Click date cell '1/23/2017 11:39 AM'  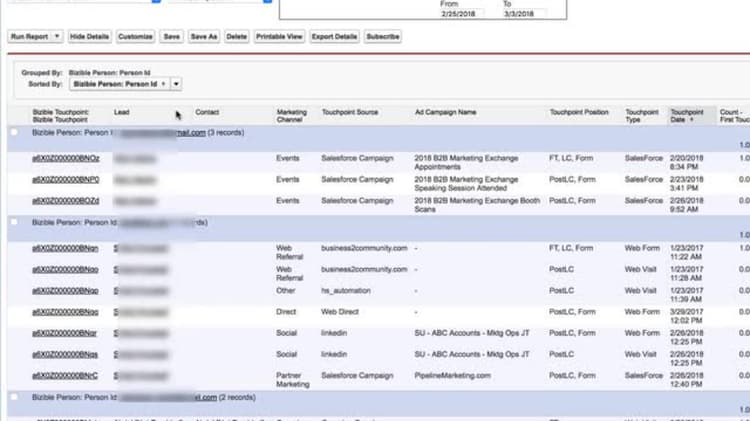click(686, 294)
